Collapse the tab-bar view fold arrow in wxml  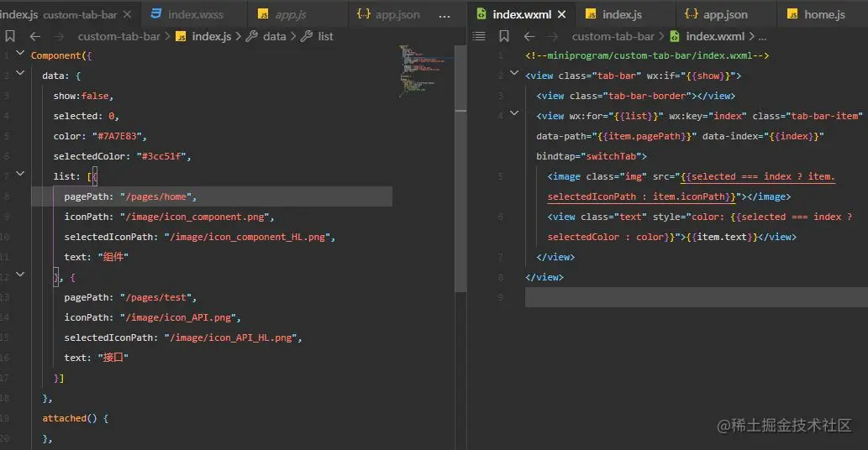pos(514,72)
